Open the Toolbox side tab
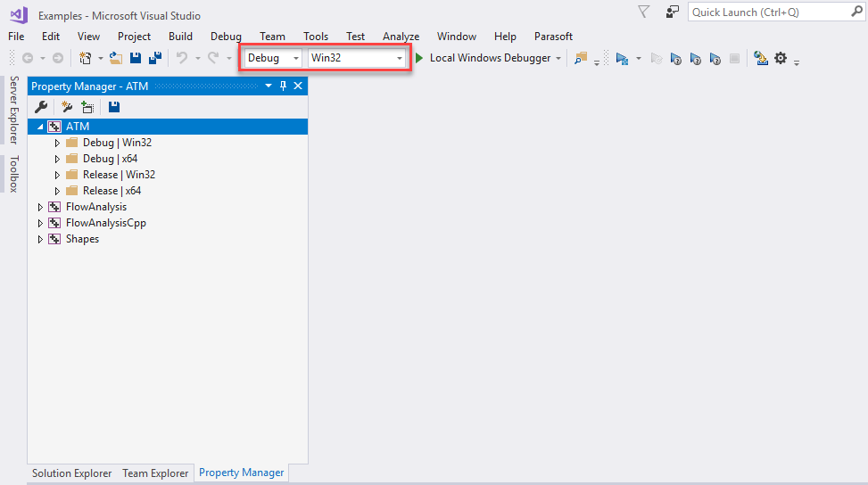 [13, 174]
